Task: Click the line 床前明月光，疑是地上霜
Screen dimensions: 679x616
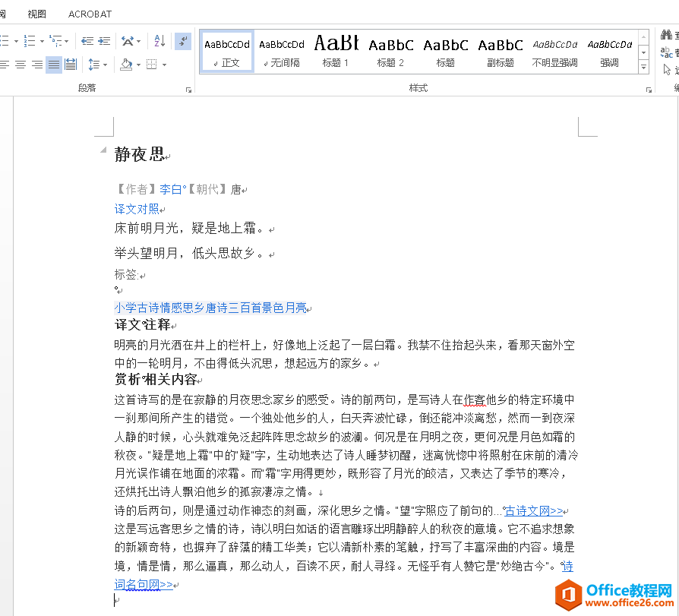Action: coord(189,228)
